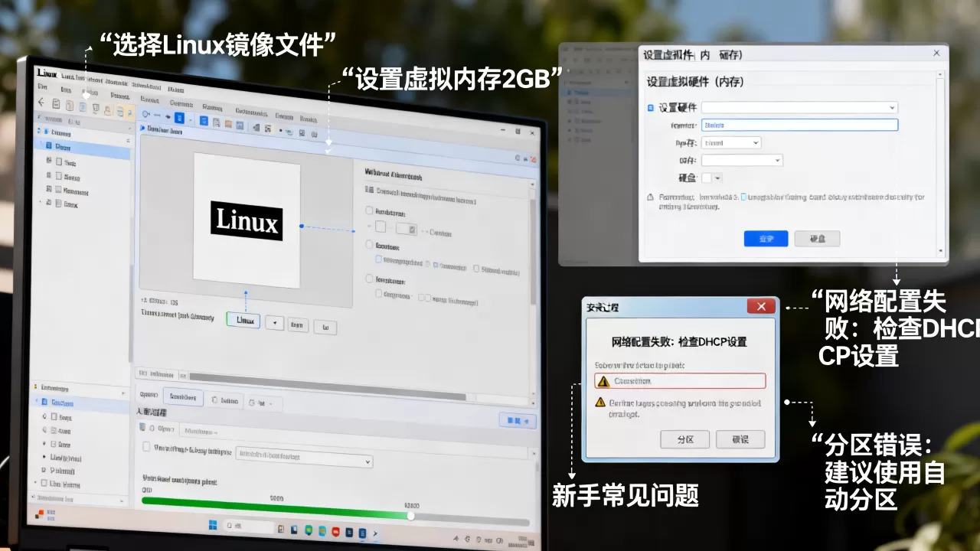This screenshot has height=551, width=980.
Task: Toggle the 硬盘 checkbox in the memory dialog
Action: click(x=706, y=178)
